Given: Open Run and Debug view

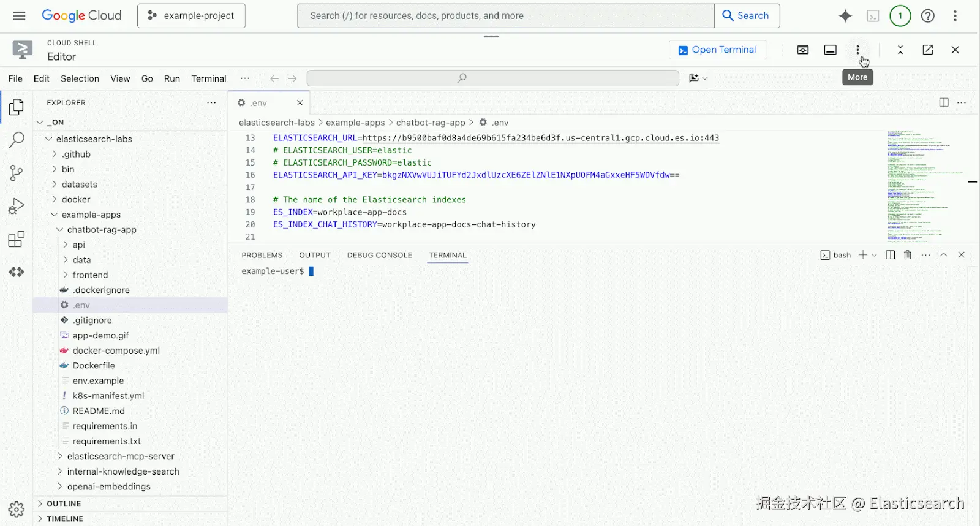Looking at the screenshot, I should coord(17,206).
